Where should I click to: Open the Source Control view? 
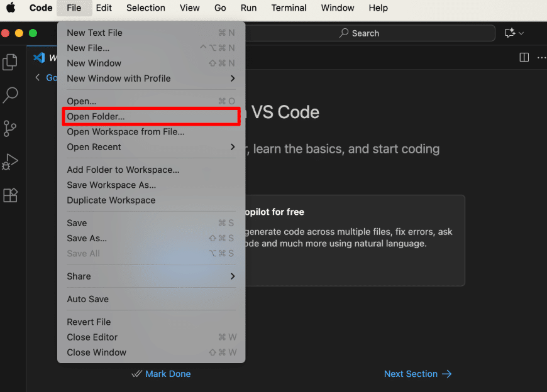(x=10, y=129)
